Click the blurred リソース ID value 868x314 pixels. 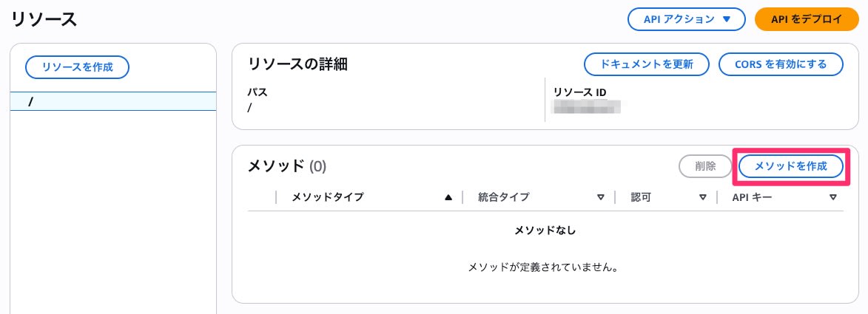(587, 107)
